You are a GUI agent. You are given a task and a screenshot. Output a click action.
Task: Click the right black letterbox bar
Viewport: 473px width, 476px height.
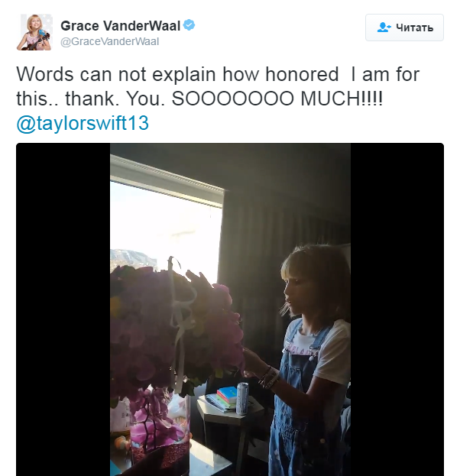point(397,309)
